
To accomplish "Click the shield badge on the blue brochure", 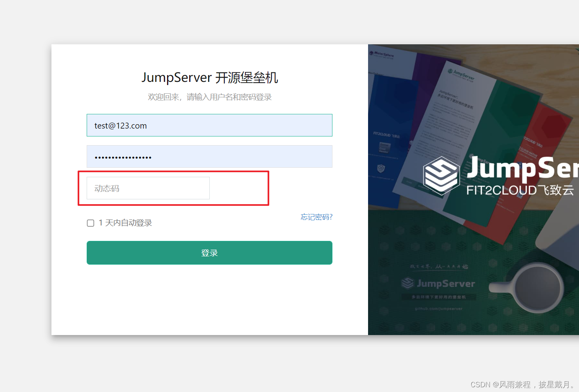I will pyautogui.click(x=381, y=169).
